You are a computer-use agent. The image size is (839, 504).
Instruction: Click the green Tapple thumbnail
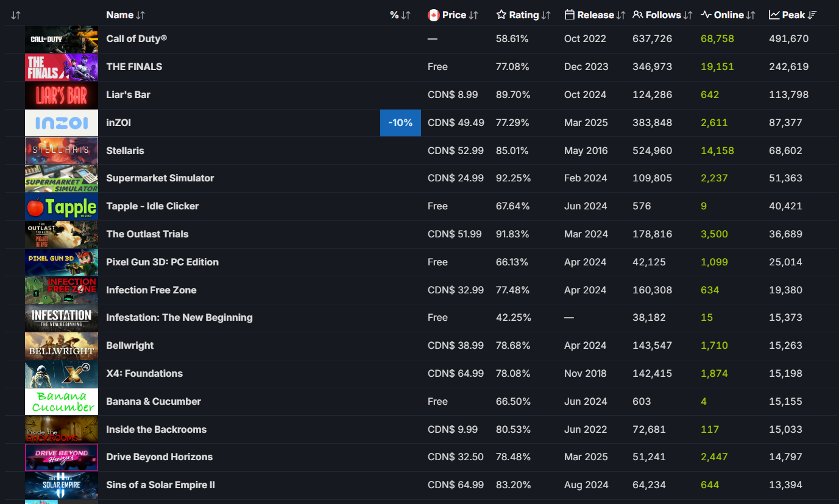[62, 206]
